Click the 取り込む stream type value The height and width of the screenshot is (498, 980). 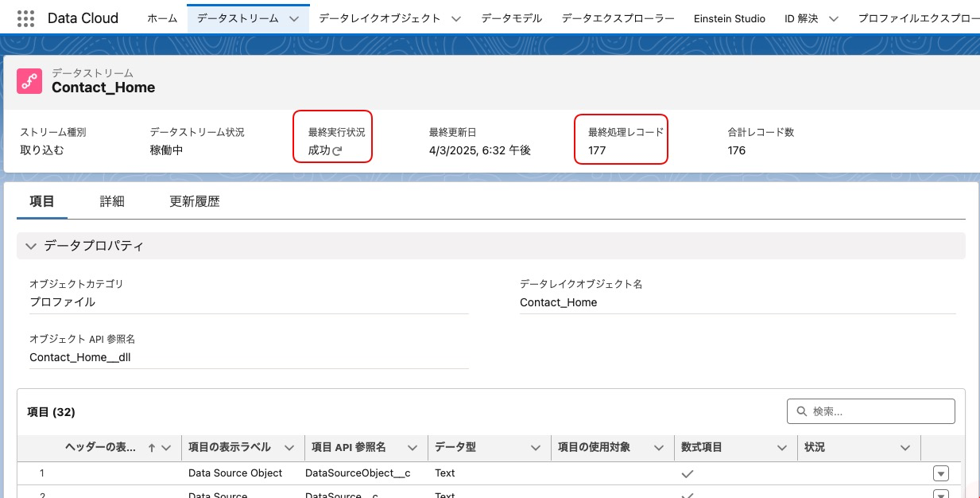(x=42, y=150)
